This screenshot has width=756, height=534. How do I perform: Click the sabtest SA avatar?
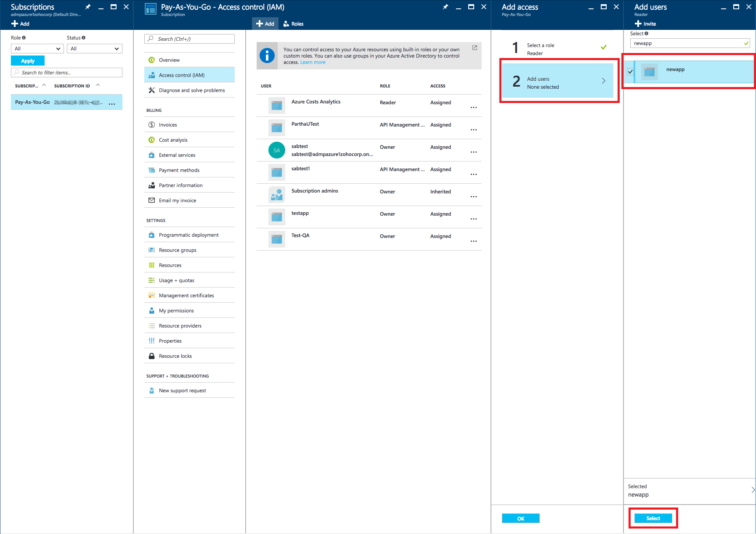click(x=276, y=150)
